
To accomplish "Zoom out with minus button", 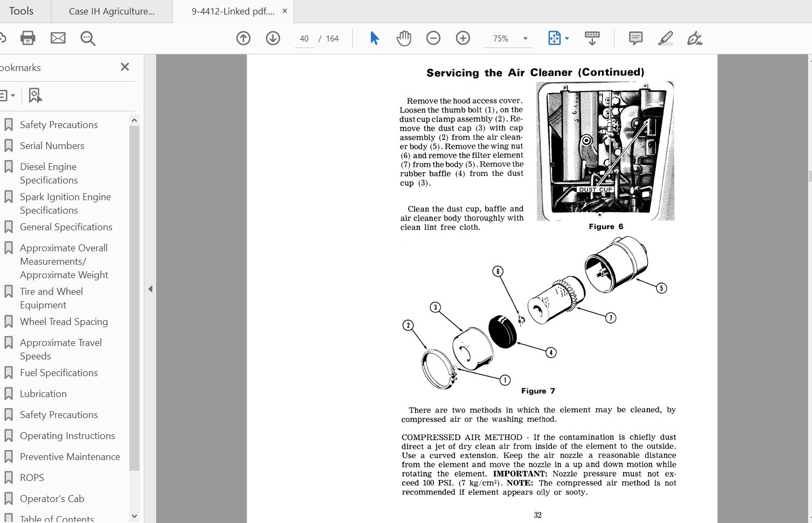I will click(433, 38).
